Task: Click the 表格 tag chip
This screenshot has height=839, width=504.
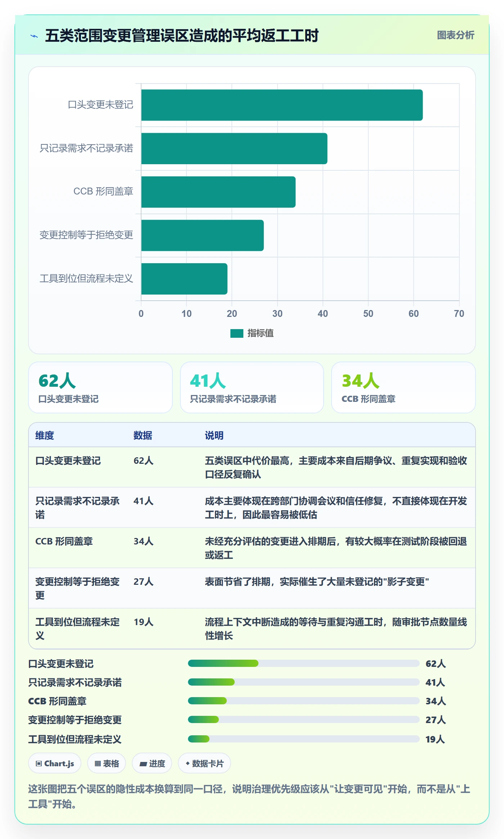Action: click(x=107, y=763)
